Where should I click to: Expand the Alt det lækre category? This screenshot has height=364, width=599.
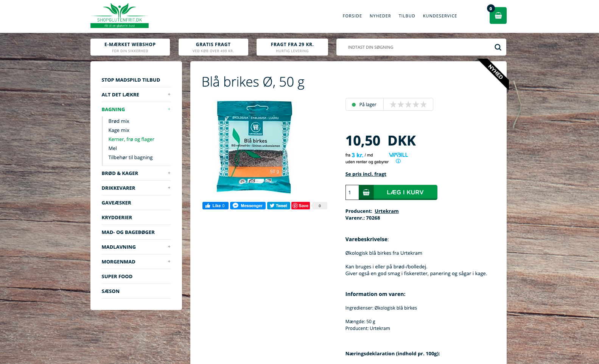[x=169, y=94]
